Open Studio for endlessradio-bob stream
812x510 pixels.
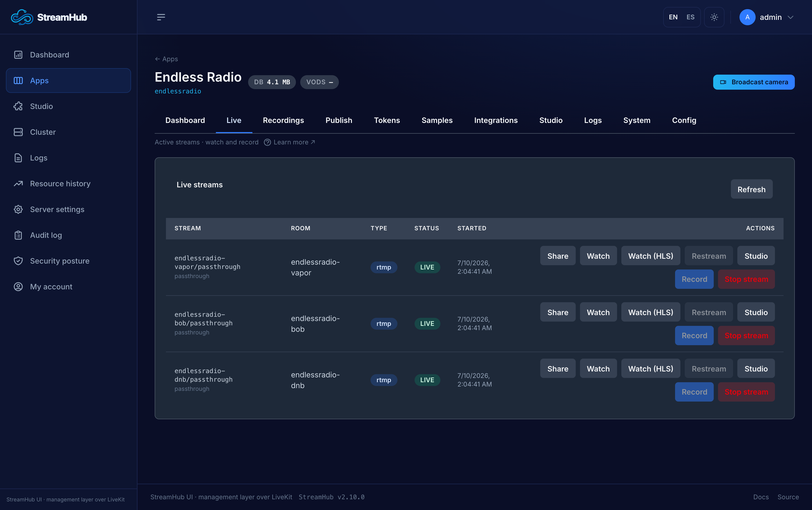[x=756, y=312]
